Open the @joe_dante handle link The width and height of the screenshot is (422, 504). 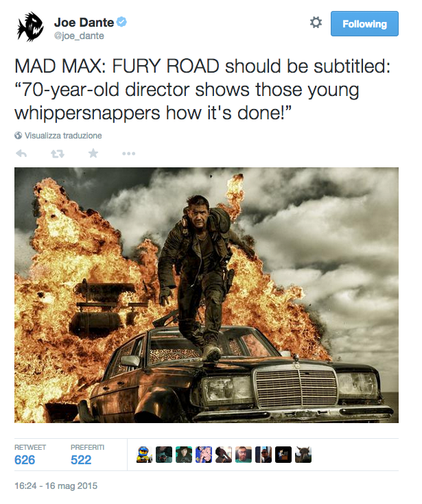79,36
